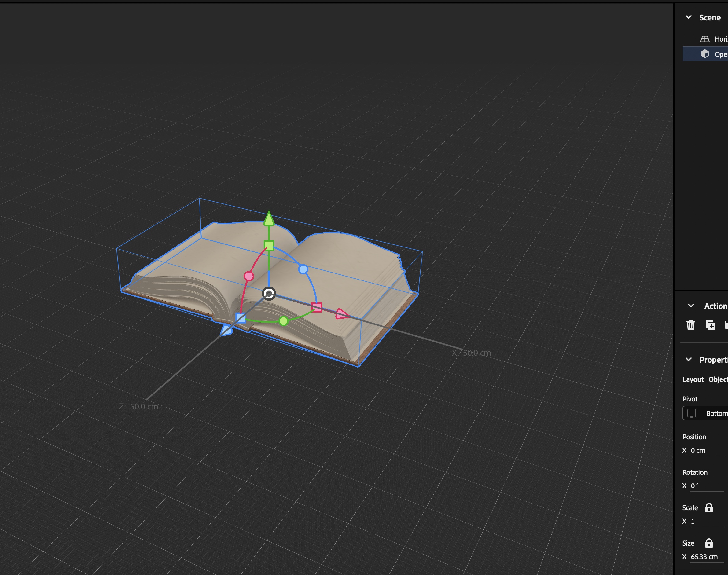Click the red X-axis scale square handle
The image size is (728, 575).
click(317, 307)
